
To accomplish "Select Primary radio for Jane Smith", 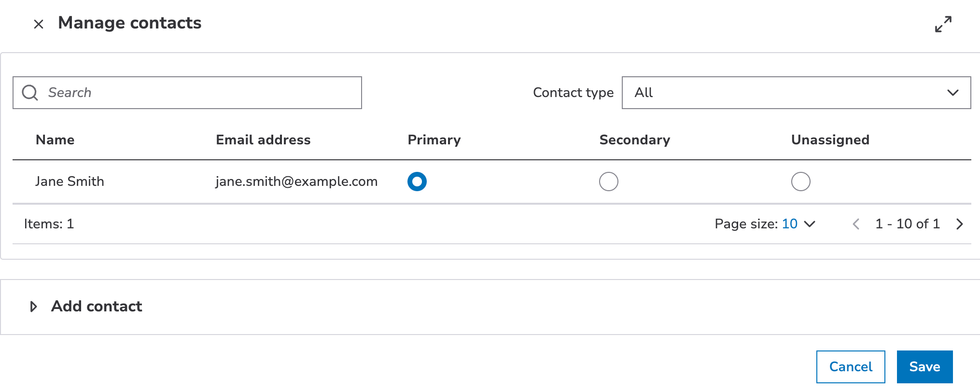I will tap(417, 182).
